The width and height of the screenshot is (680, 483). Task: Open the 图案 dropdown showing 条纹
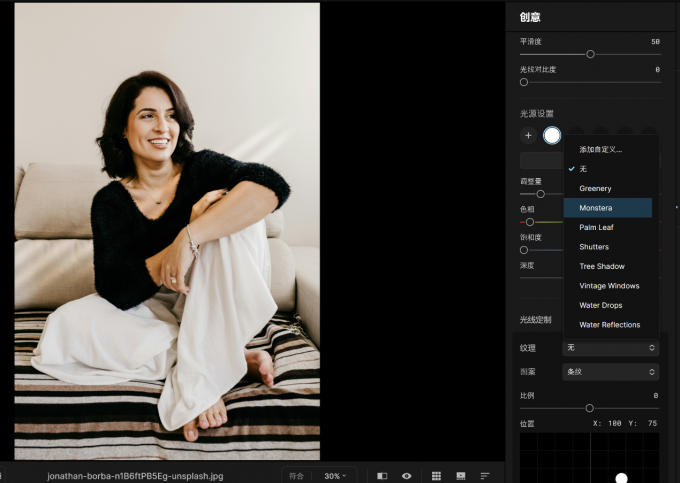click(x=610, y=372)
